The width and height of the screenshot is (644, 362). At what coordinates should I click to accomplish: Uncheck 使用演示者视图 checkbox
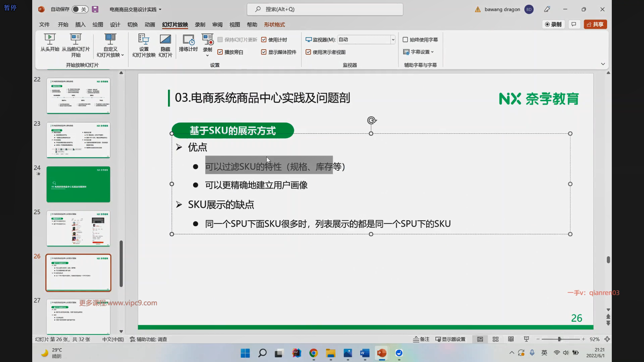(x=308, y=52)
